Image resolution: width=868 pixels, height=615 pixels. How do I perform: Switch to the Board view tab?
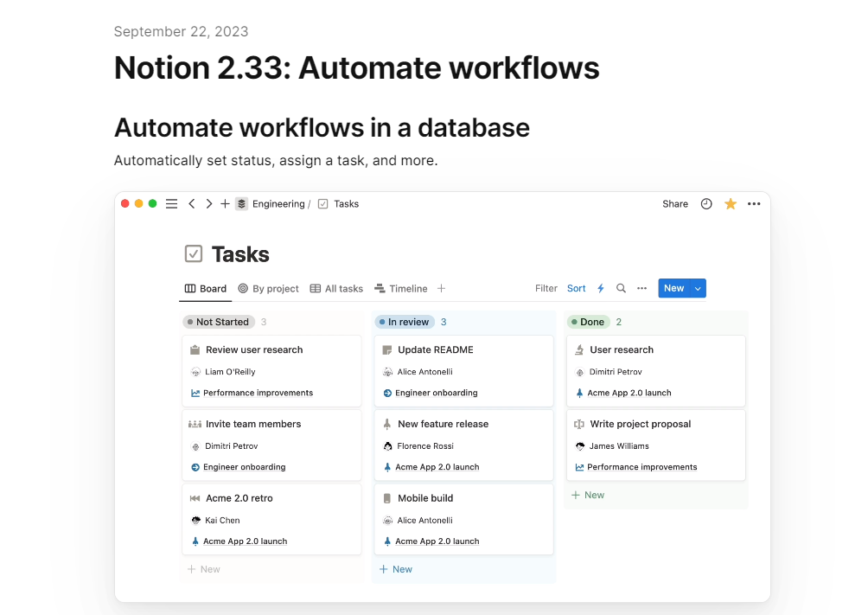(x=206, y=289)
